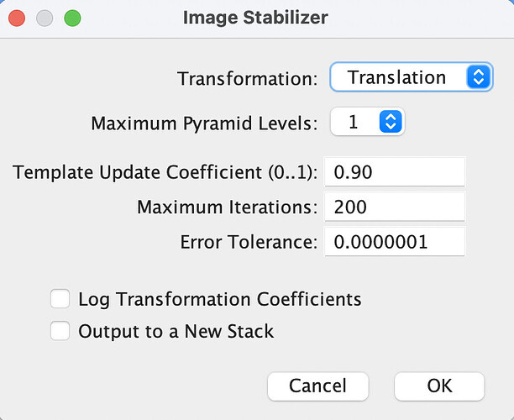Click the Image Stabilizer title bar text
Viewport: 514px width, 420px height.
coord(255,17)
